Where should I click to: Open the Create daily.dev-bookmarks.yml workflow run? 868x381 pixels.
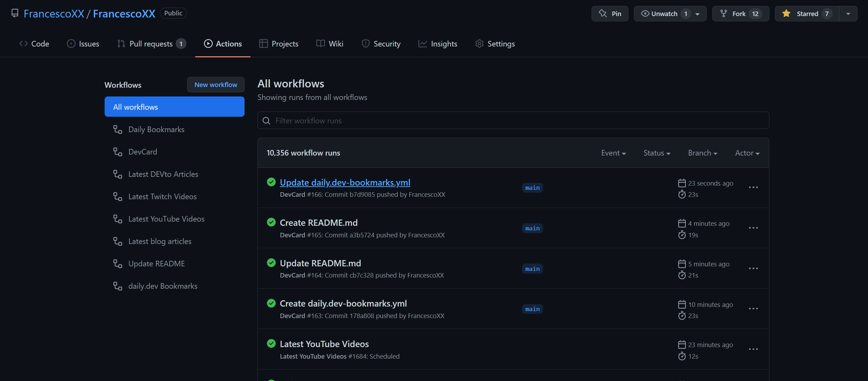click(x=343, y=303)
